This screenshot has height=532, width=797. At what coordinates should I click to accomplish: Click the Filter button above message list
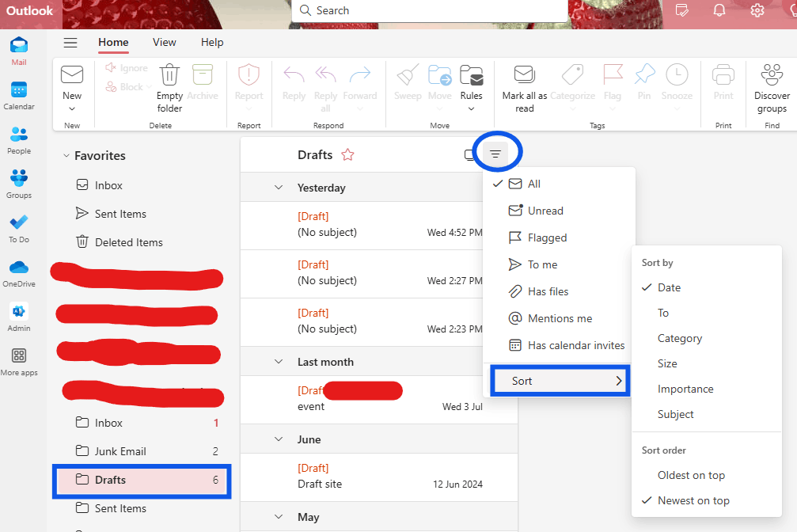pos(495,154)
